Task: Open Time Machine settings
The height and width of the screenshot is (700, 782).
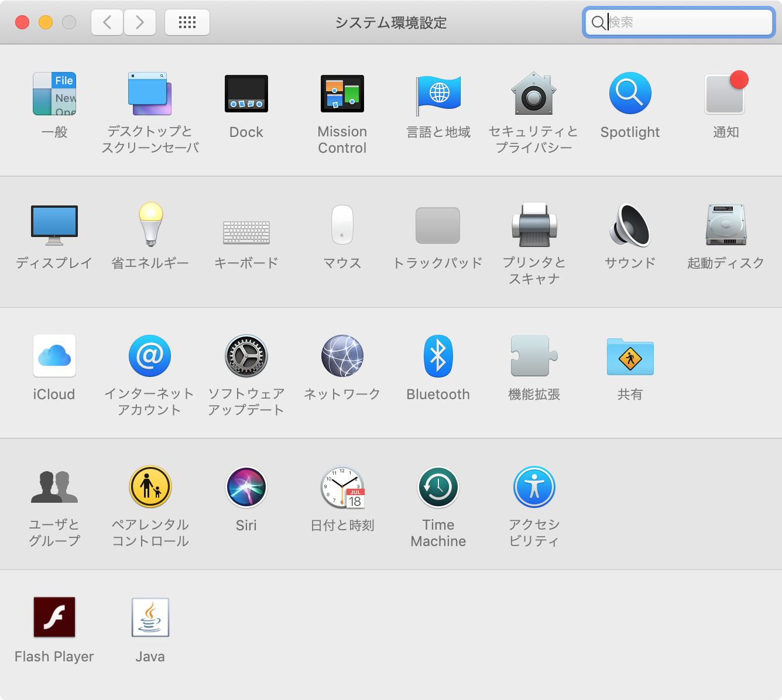Action: pyautogui.click(x=438, y=487)
